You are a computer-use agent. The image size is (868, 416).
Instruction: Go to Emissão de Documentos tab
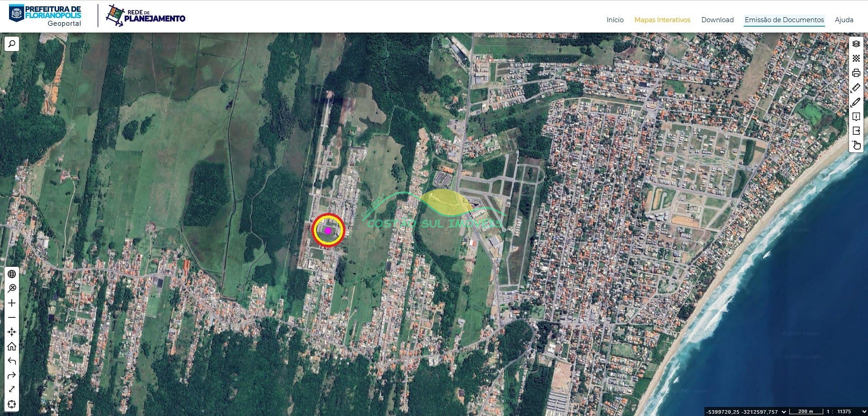pos(784,20)
